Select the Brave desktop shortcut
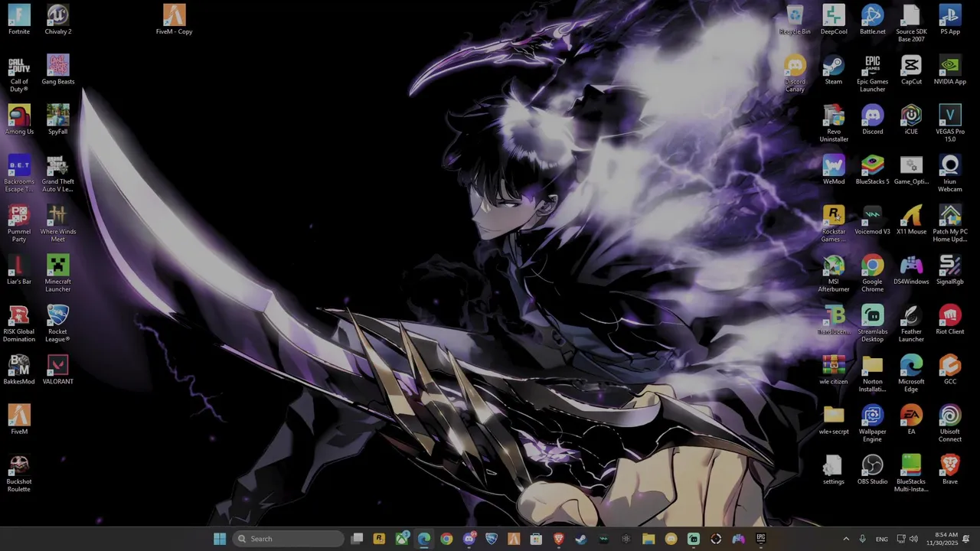980x551 pixels. (950, 470)
